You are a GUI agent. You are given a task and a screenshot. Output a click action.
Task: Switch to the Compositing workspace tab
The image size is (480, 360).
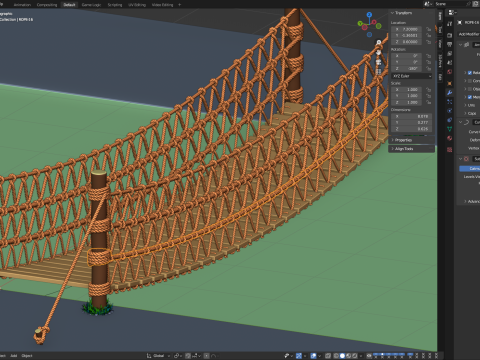[x=47, y=5]
